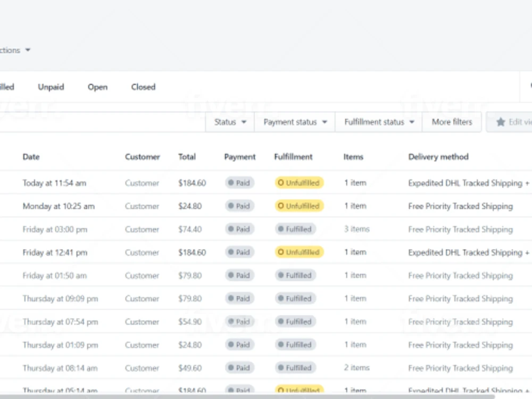The image size is (532, 399).
Task: Click Paid badge on Thursday 08:14 am order
Action: point(239,368)
